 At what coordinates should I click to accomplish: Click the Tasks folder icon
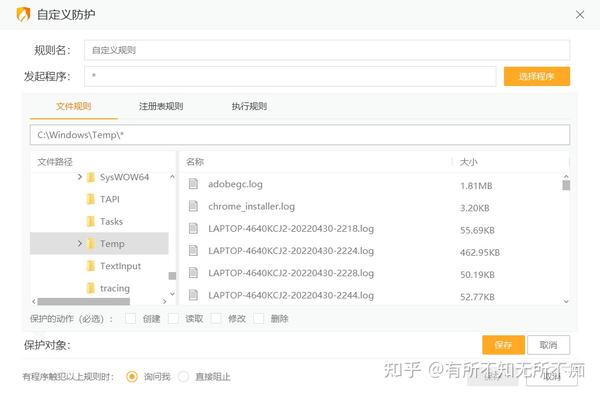pyautogui.click(x=91, y=222)
